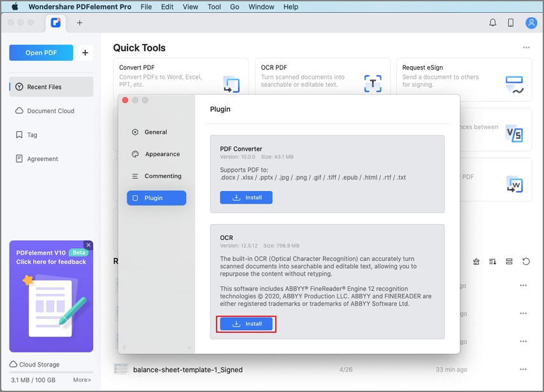Click Cloud Storage label

[39, 365]
